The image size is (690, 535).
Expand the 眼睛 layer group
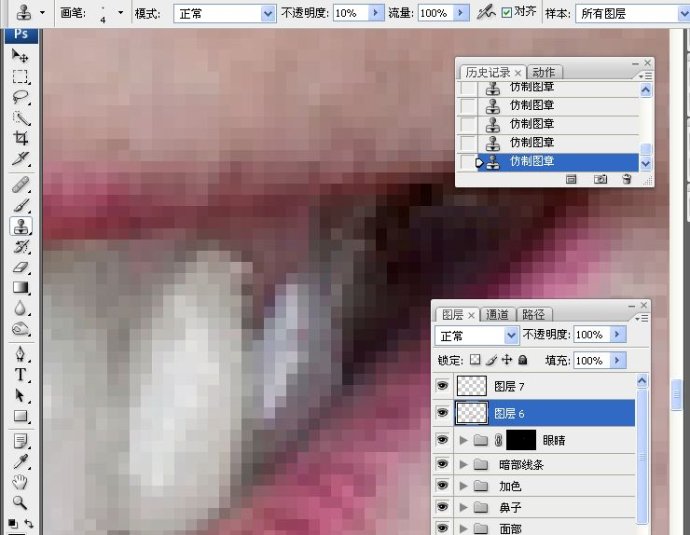pyautogui.click(x=463, y=440)
